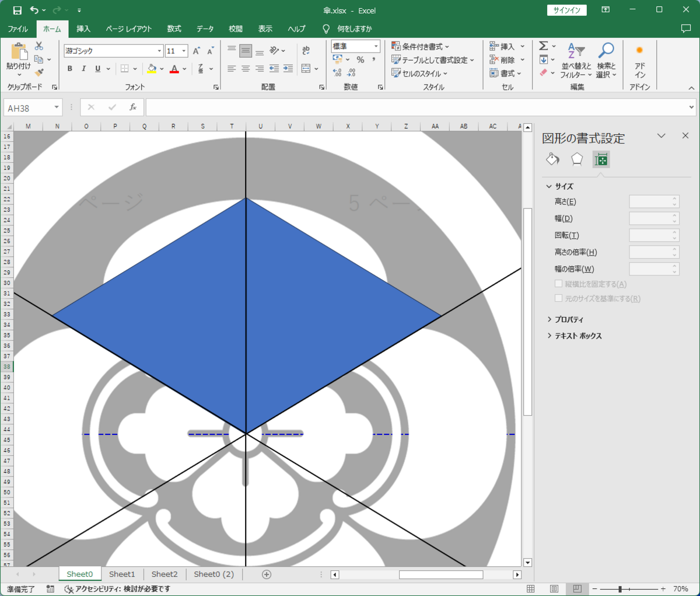
Task: Click the Format as Table (テーブルとして書式設定) button
Action: coord(432,60)
